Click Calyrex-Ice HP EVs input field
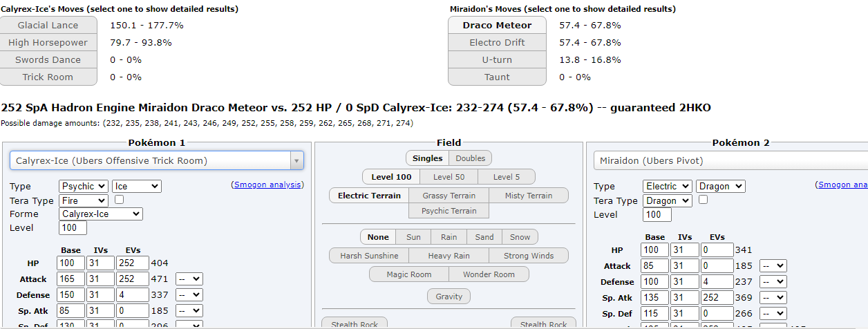Screen dimensions: 868x329 (132, 263)
